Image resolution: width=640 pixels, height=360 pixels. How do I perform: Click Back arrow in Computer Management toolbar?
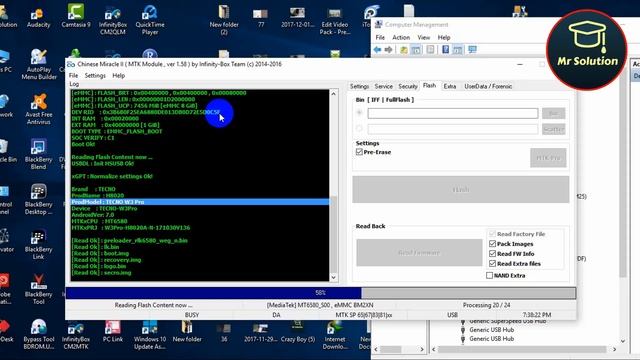[378, 50]
